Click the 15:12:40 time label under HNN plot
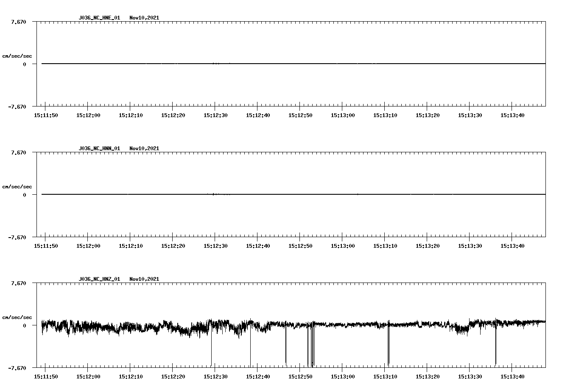The image size is (576, 392). pos(258,246)
